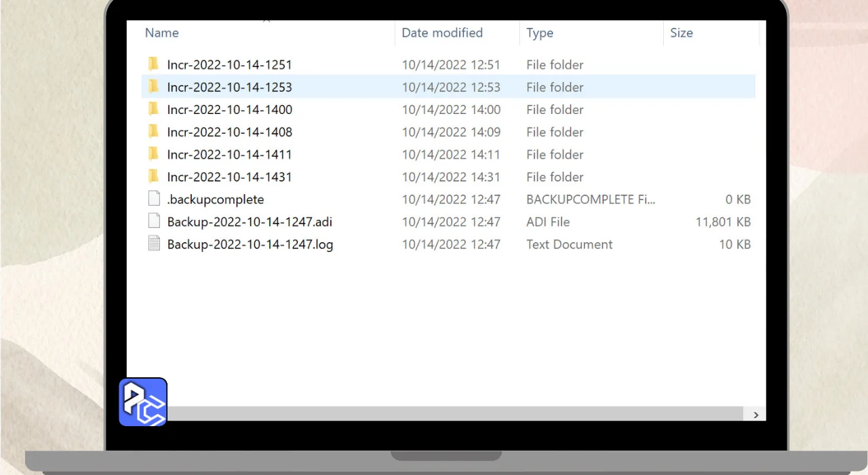Click the 10/14/2022 14:00 date cell
Image resolution: width=868 pixels, height=475 pixels.
point(451,110)
